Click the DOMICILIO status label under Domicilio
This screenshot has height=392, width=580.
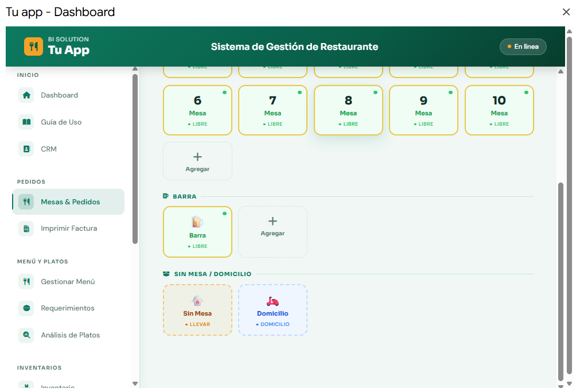[x=273, y=324]
